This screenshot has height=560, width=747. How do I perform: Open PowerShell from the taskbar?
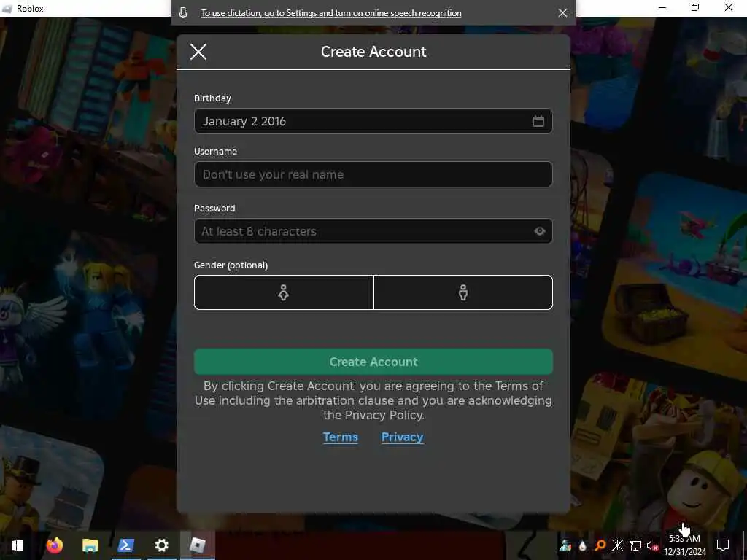tap(125, 545)
